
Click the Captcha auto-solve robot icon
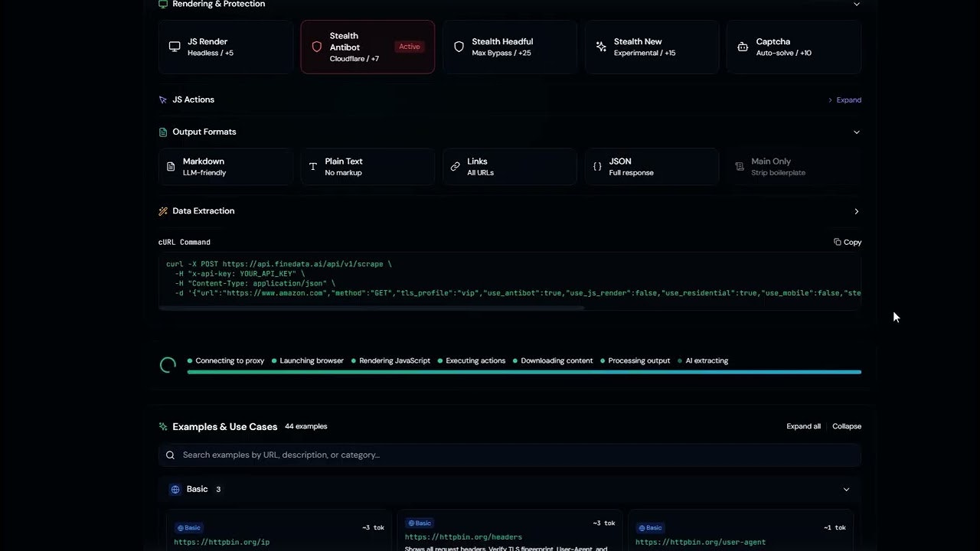point(743,47)
